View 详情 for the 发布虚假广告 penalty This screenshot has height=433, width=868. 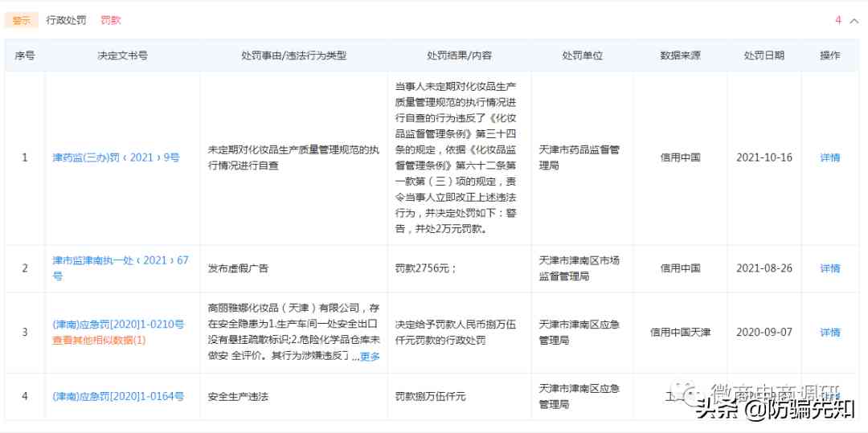[x=829, y=268]
